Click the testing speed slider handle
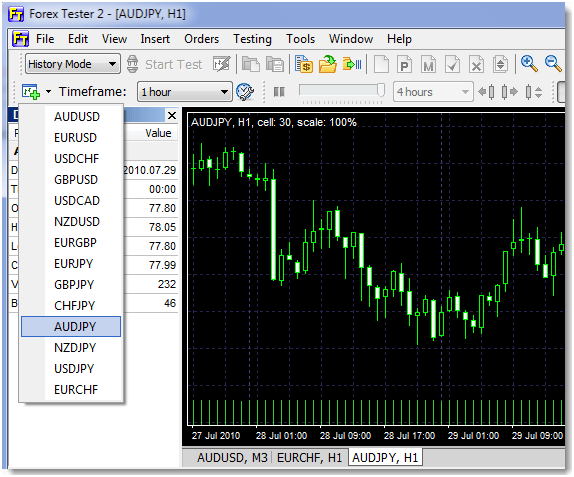Viewport: 574px width, 477px height. tap(381, 90)
